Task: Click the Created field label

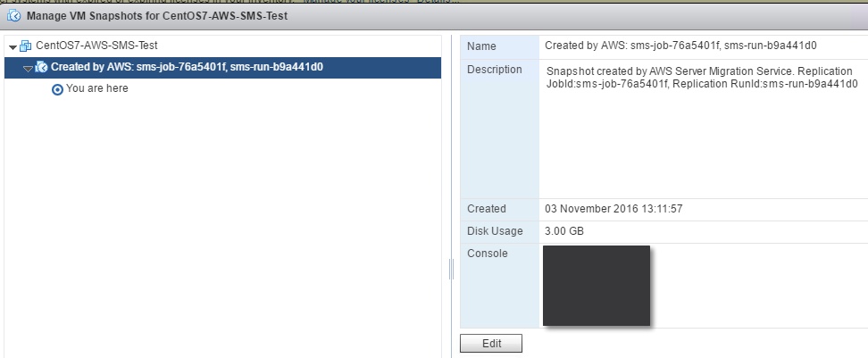Action: (487, 209)
